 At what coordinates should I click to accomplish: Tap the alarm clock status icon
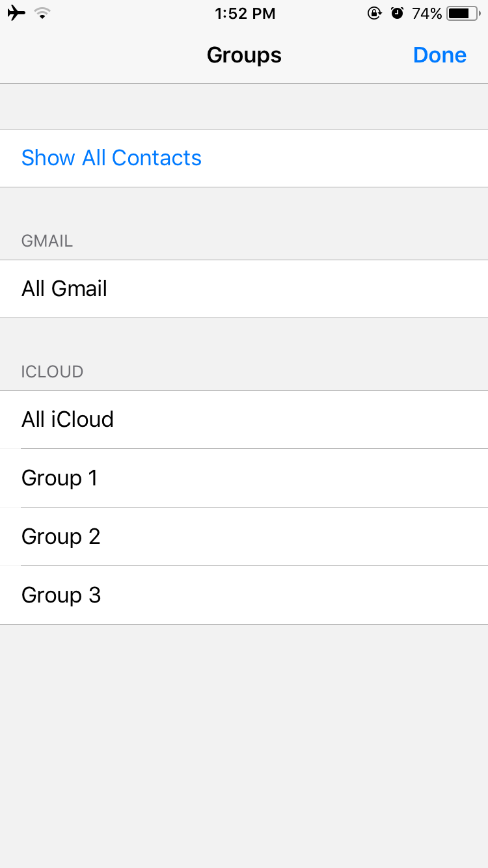tap(397, 13)
